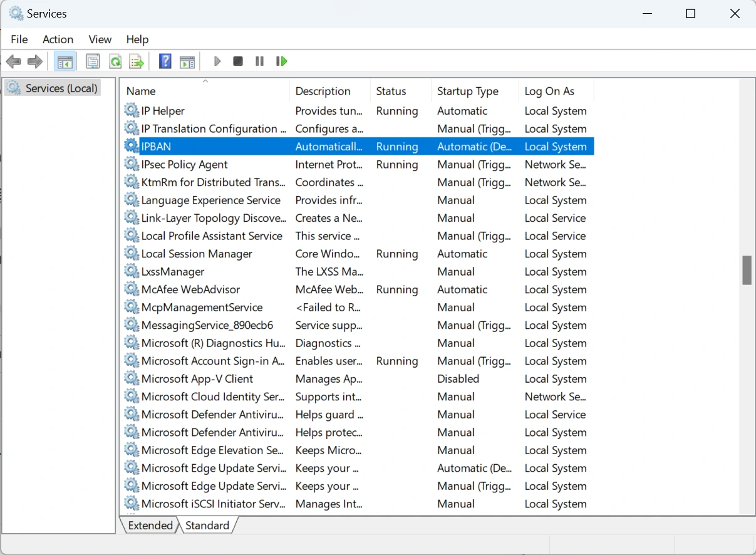Toggle Show/Hide Action Pane icon
Image resolution: width=756 pixels, height=555 pixels.
[x=187, y=61]
